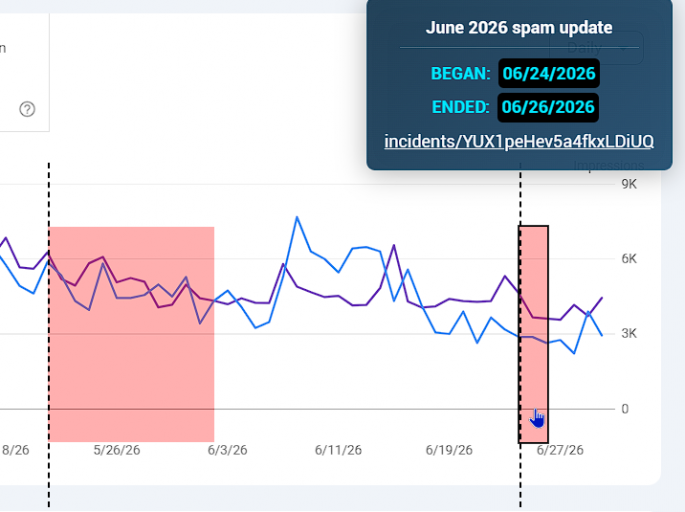Image resolution: width=685 pixels, height=512 pixels.
Task: Click the left dashed vertical line marker
Action: tap(48, 334)
